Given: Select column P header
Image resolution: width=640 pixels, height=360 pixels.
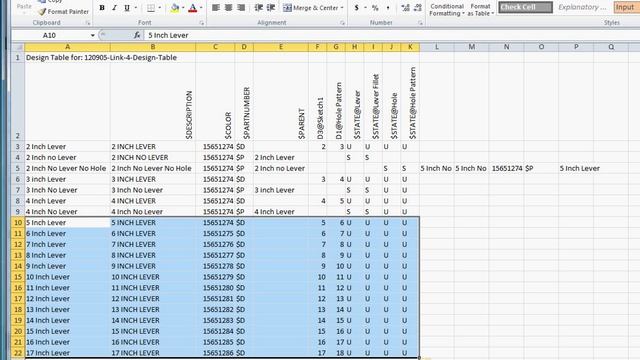Looking at the screenshot, I should [x=576, y=47].
